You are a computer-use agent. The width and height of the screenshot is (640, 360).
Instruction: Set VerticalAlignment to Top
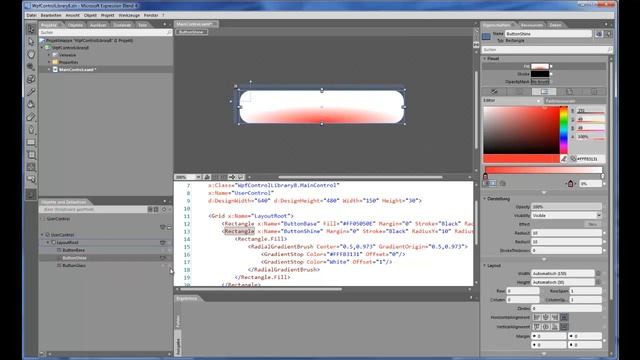537,327
